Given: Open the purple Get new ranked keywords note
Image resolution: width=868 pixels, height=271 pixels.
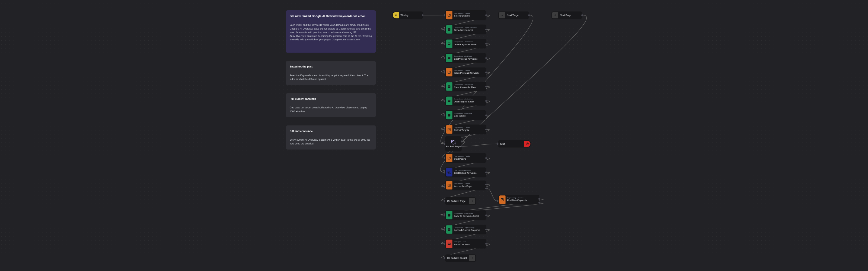Looking at the screenshot, I should (x=331, y=31).
